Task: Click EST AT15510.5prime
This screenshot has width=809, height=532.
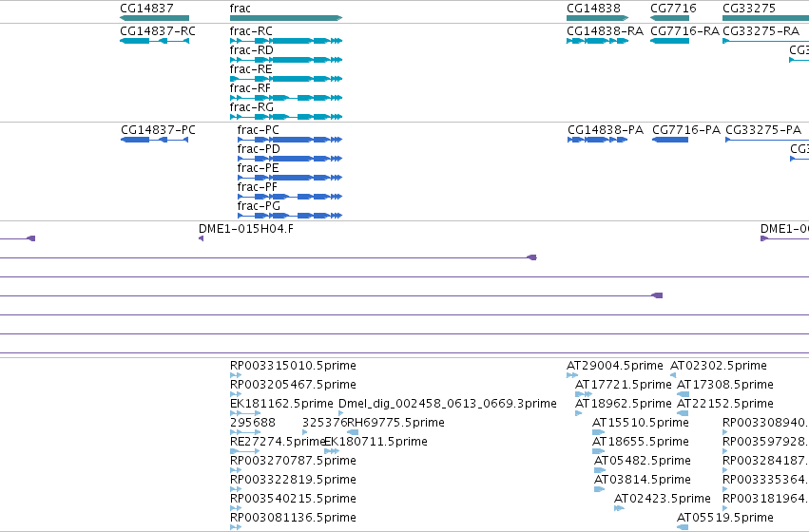Action: (599, 432)
